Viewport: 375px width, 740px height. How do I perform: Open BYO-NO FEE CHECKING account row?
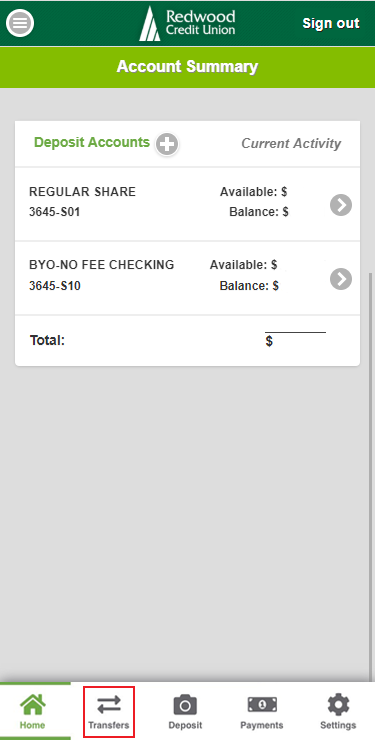188,278
